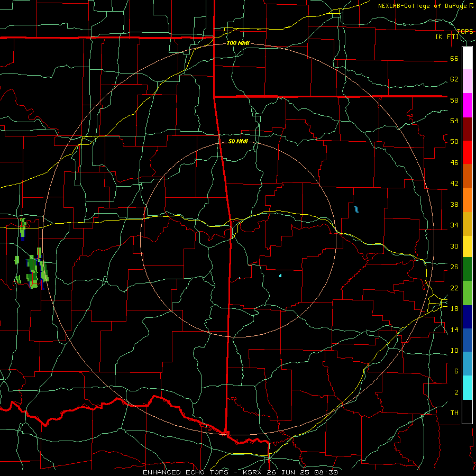Click the TH legend label

(454, 413)
